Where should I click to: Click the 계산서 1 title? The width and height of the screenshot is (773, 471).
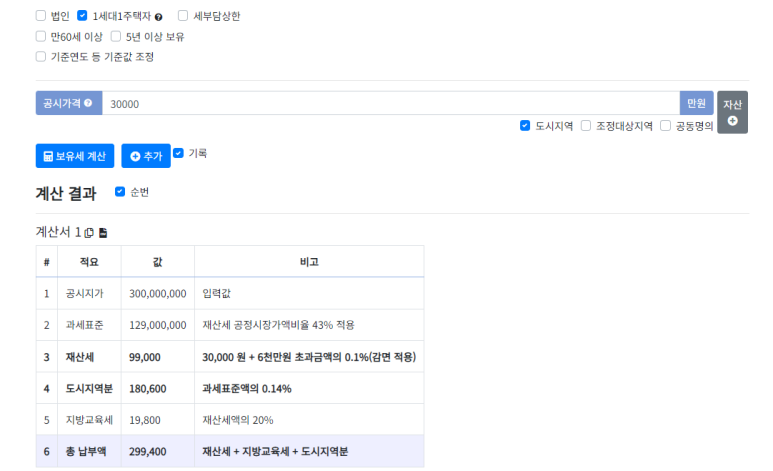coord(58,232)
